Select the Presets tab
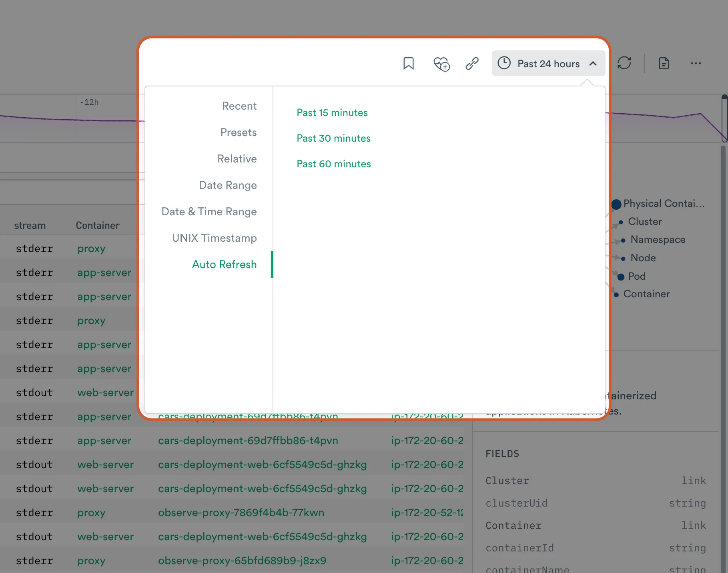 click(x=239, y=132)
